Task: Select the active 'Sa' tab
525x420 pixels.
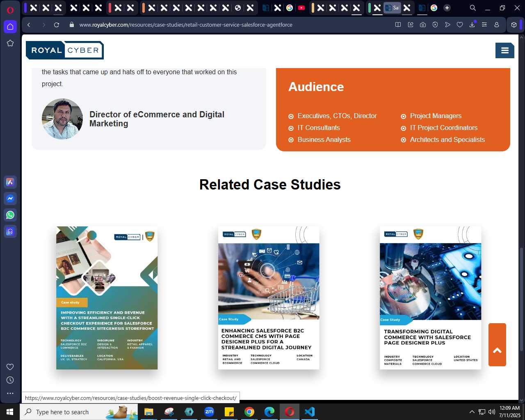Action: (392, 8)
